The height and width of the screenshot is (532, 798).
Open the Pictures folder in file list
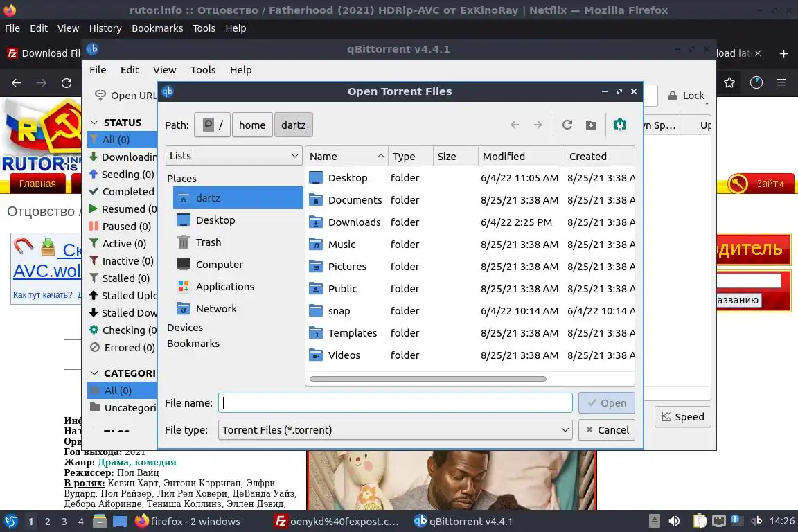[347, 266]
